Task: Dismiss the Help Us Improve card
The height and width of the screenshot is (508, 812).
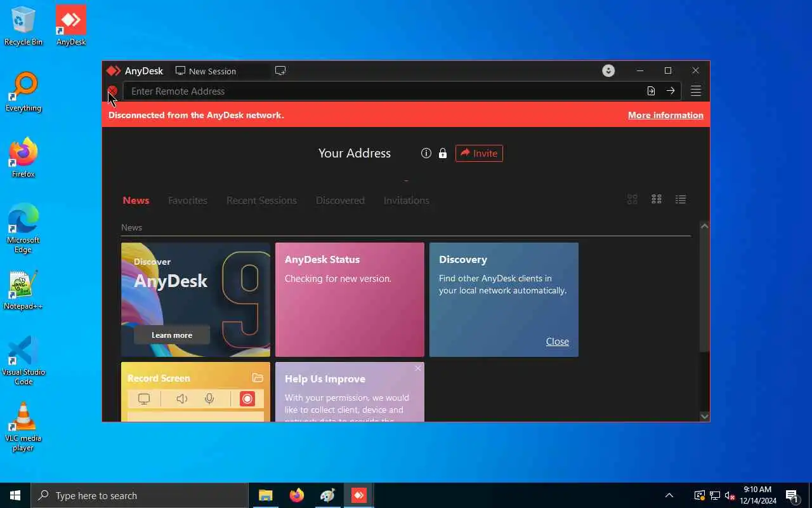Action: (x=417, y=368)
